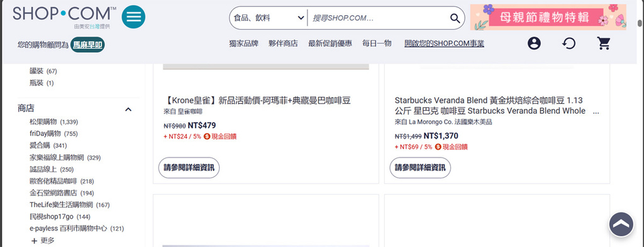The height and width of the screenshot is (247, 644).
Task: Filter by 罐裝 packaging
Action: [43, 71]
